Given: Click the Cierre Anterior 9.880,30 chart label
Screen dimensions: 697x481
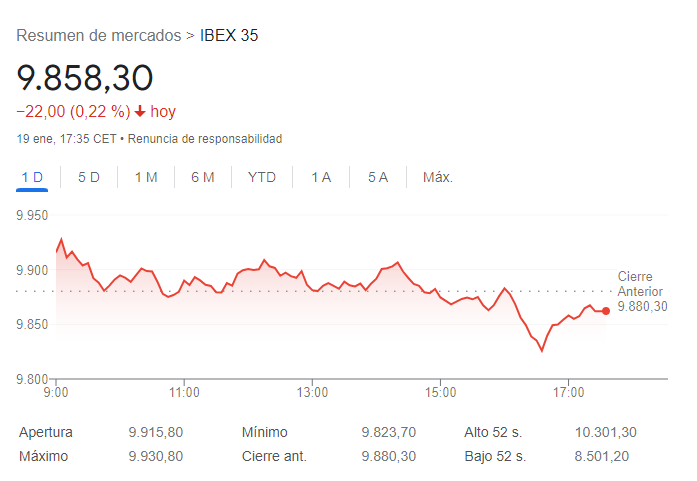Looking at the screenshot, I should (642, 291).
